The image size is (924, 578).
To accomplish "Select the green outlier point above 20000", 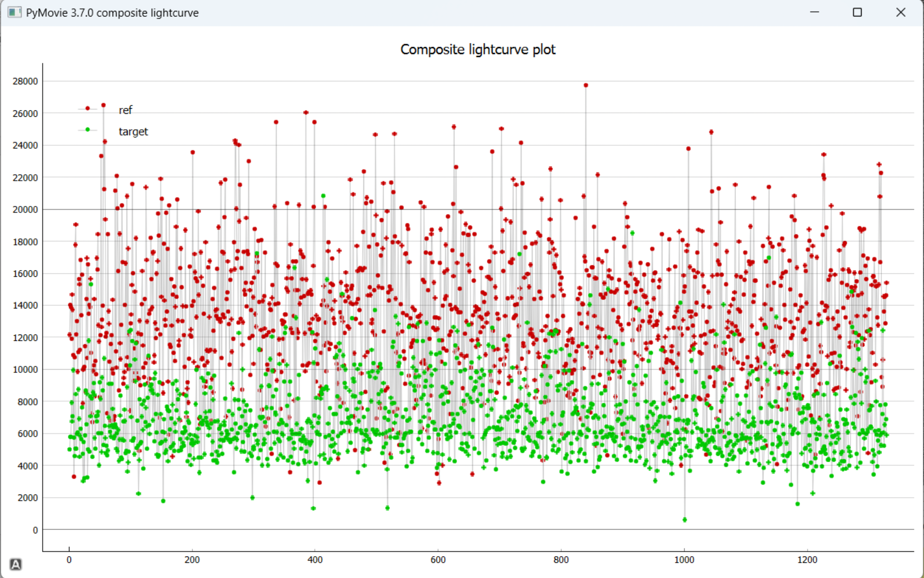I will click(x=323, y=196).
